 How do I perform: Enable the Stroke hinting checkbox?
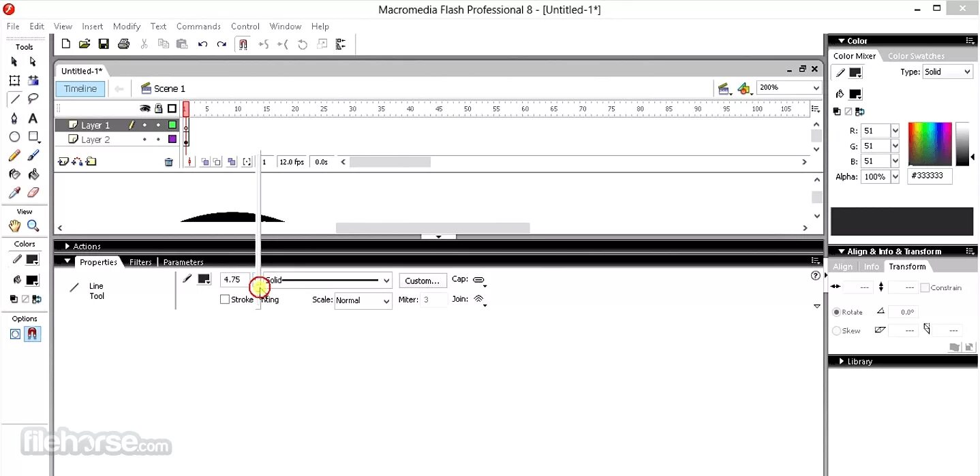click(224, 300)
